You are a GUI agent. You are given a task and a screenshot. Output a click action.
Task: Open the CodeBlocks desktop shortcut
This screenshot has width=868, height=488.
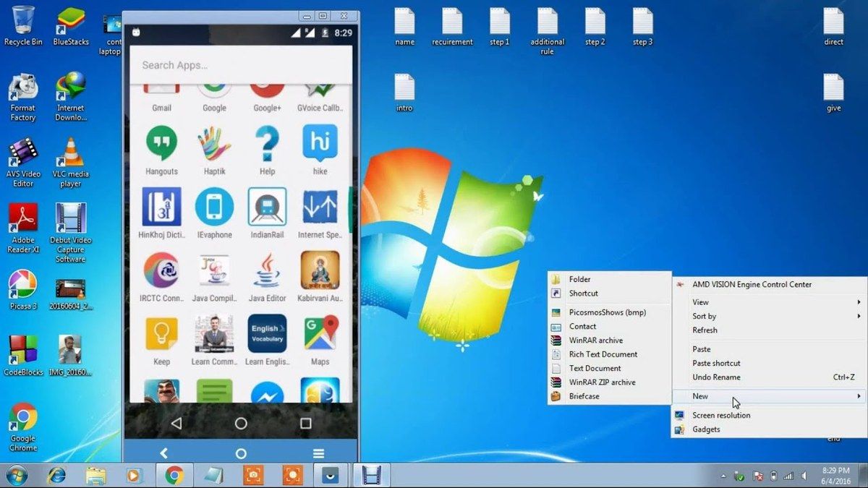(23, 356)
